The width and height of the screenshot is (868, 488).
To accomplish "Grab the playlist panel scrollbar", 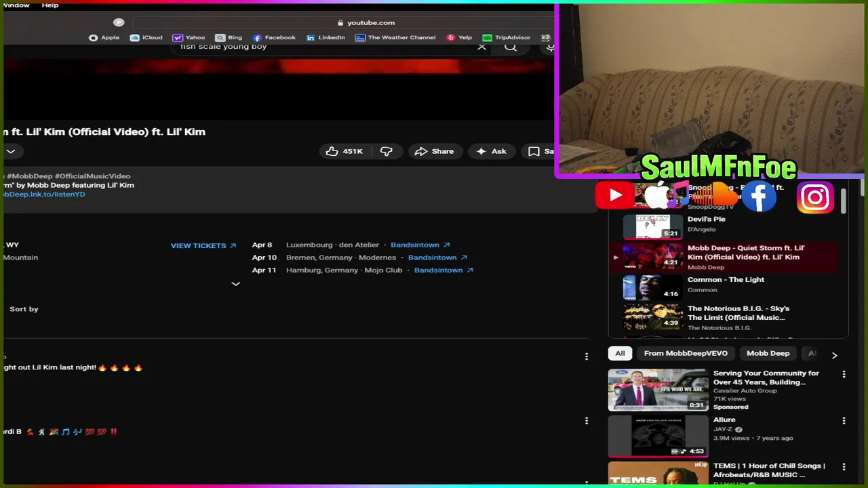I will tap(843, 201).
